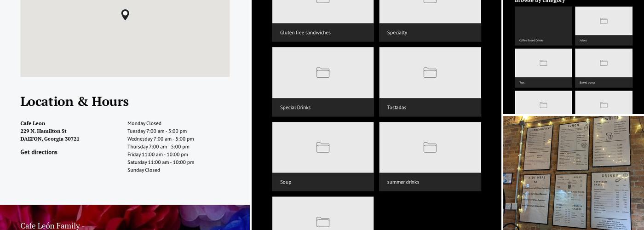Viewport: 644px width, 230px height.
Task: Click the summer drinks label
Action: click(403, 182)
